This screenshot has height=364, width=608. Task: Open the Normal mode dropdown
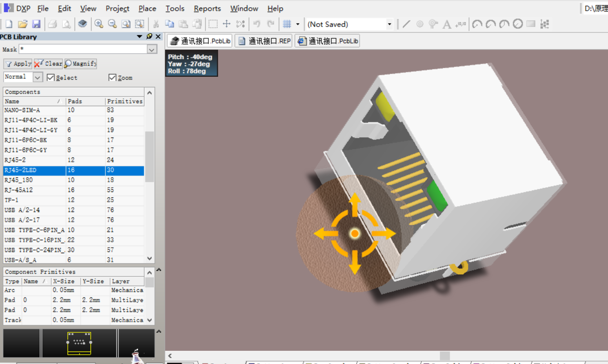(37, 77)
